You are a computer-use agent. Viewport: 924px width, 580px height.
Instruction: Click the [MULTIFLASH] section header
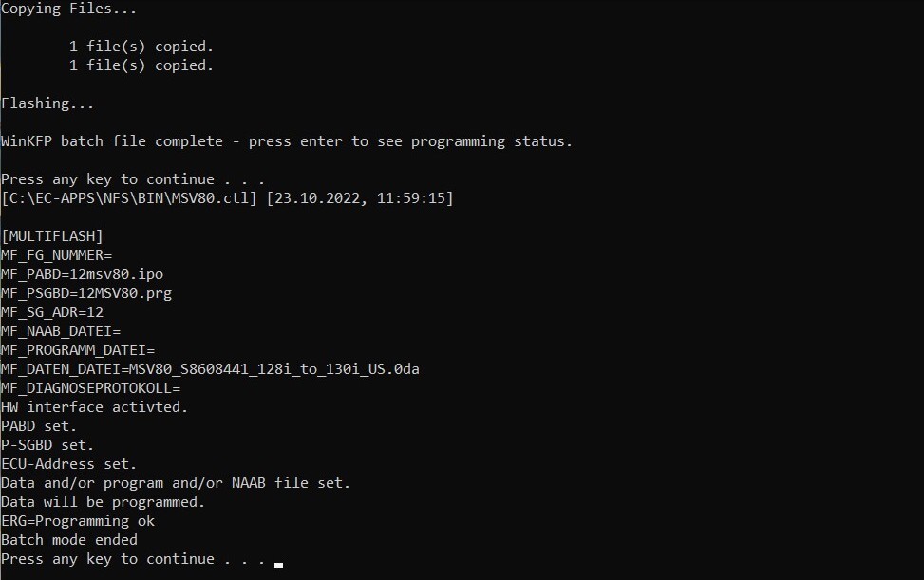52,236
